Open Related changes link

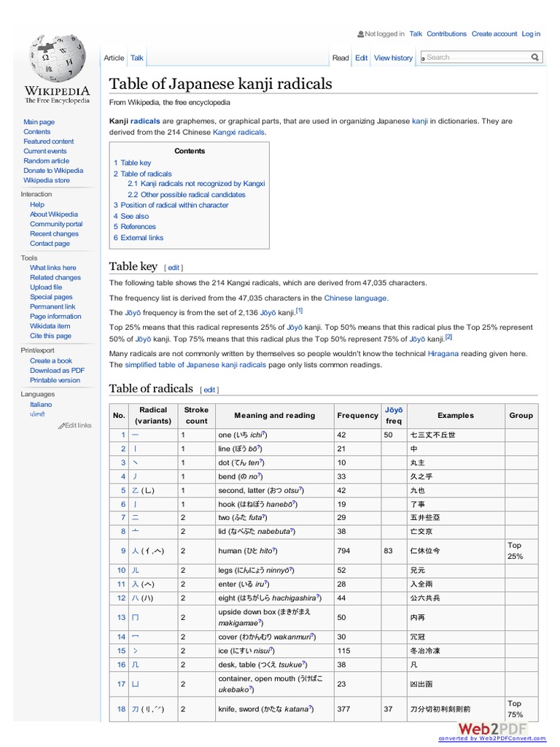click(x=55, y=277)
